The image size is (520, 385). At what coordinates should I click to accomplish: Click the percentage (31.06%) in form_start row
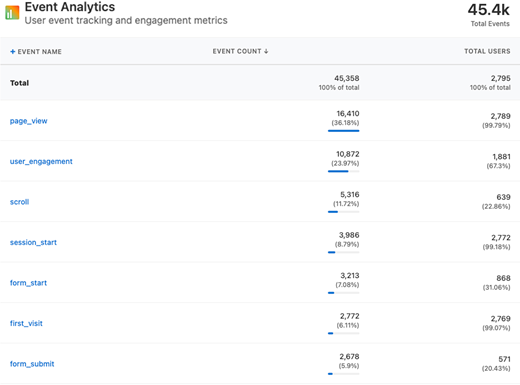[496, 288]
